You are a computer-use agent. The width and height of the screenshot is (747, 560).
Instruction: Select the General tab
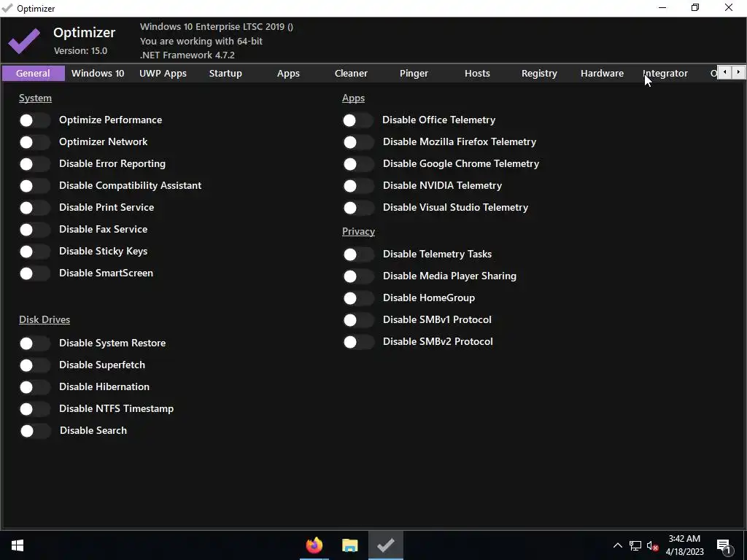coord(33,74)
